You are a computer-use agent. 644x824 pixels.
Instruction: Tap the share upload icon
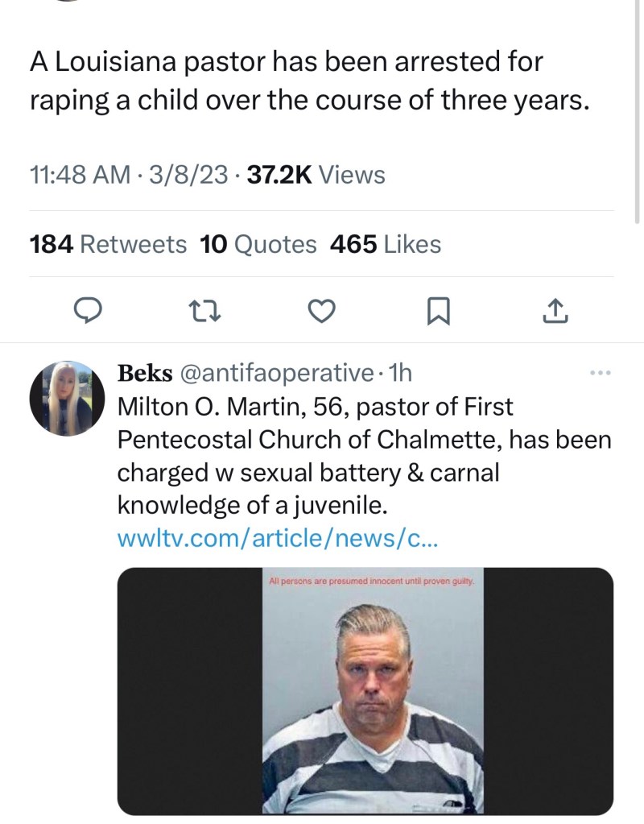point(557,310)
